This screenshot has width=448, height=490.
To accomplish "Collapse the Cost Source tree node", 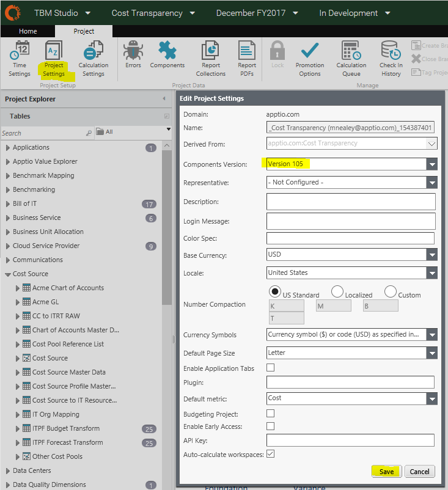I will coord(8,274).
